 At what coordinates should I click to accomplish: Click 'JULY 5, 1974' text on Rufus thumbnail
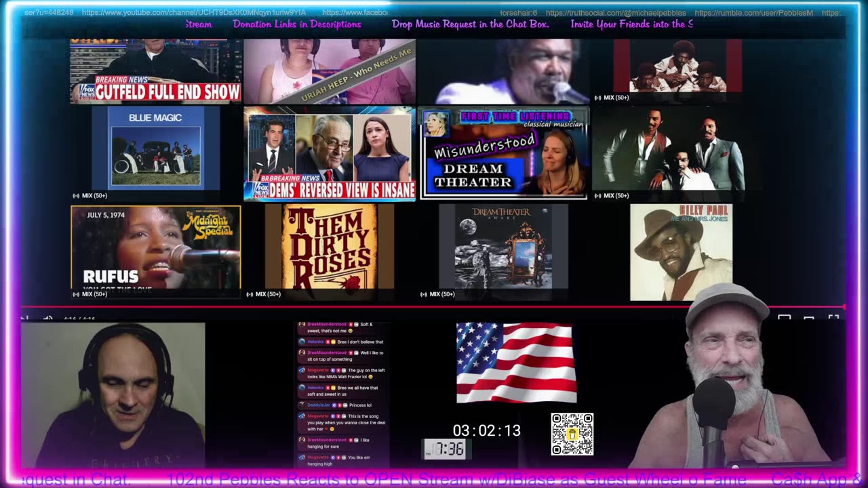106,215
